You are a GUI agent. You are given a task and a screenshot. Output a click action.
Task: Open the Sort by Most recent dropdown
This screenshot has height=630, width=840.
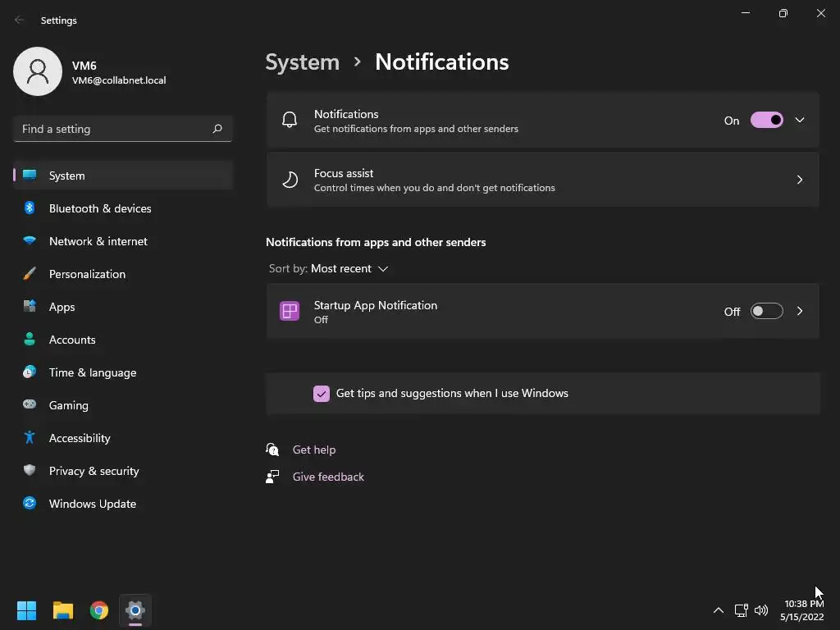[349, 269]
